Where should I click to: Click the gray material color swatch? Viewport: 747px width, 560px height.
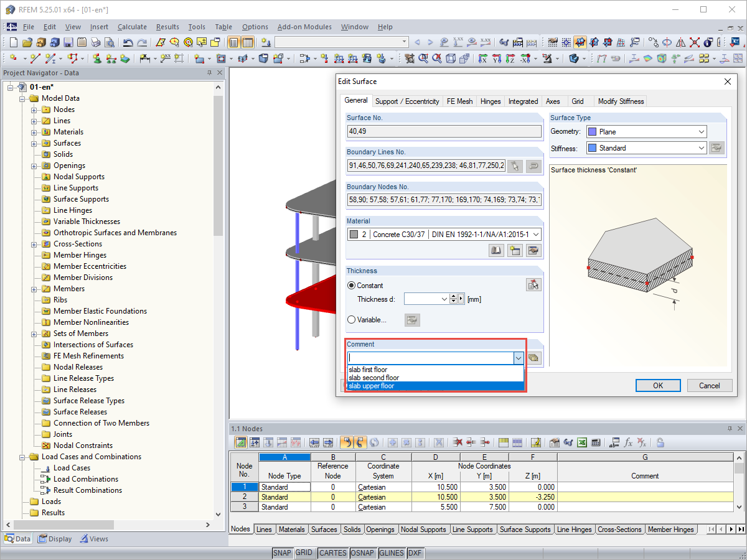click(354, 235)
